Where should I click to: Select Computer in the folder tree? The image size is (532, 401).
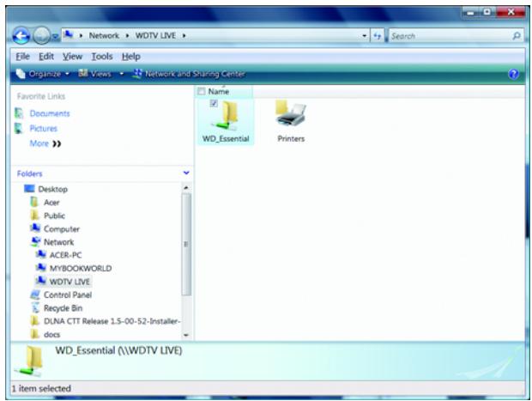tap(62, 229)
